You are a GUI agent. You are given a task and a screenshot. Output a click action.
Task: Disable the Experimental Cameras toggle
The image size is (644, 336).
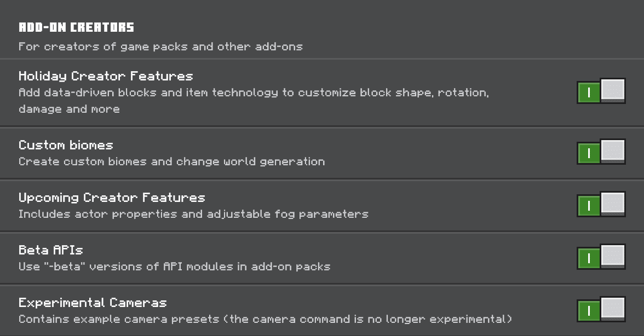[601, 309]
